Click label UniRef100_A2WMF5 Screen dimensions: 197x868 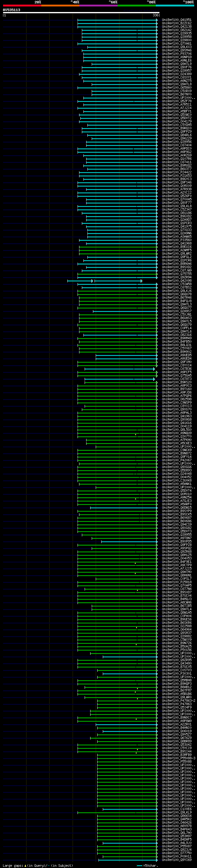click(176, 250)
